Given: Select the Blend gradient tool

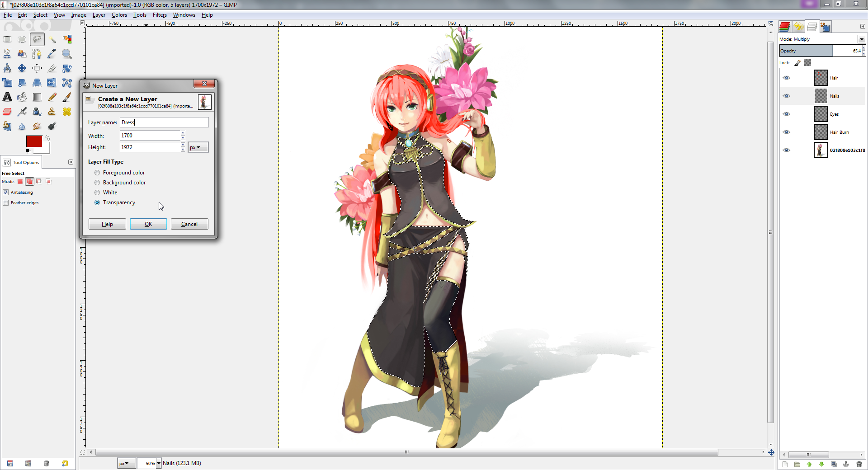Looking at the screenshot, I should (x=37, y=97).
